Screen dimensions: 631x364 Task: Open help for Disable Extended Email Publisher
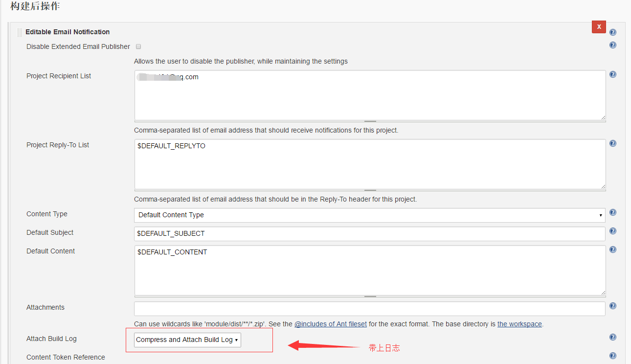tap(613, 45)
